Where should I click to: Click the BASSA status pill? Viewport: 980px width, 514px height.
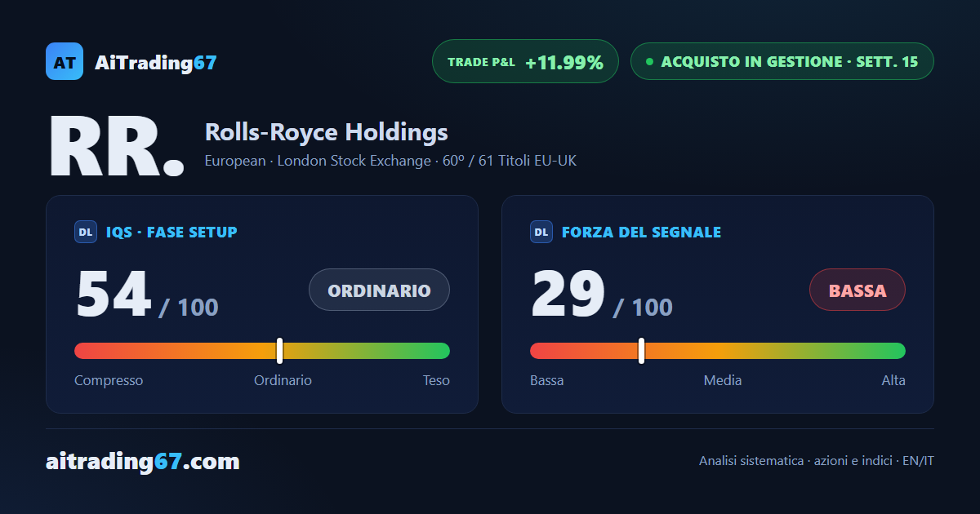click(857, 290)
